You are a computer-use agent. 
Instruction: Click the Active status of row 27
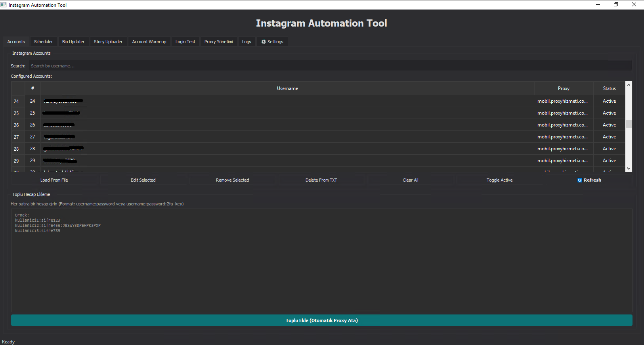pyautogui.click(x=609, y=137)
